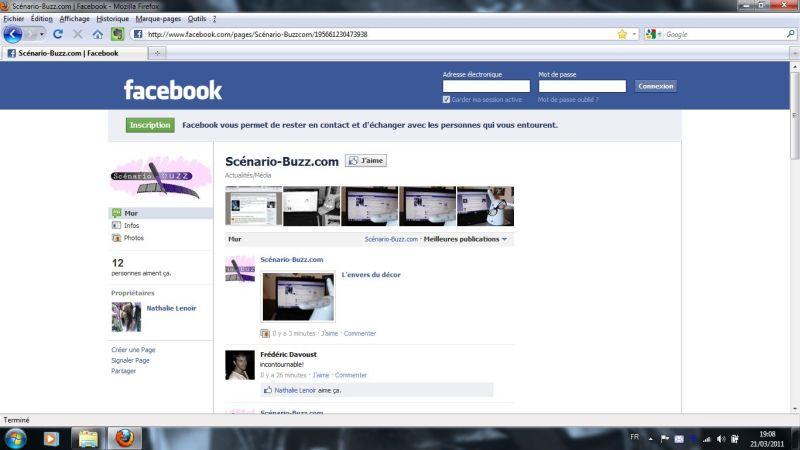Open the Outils menu

pyautogui.click(x=197, y=19)
